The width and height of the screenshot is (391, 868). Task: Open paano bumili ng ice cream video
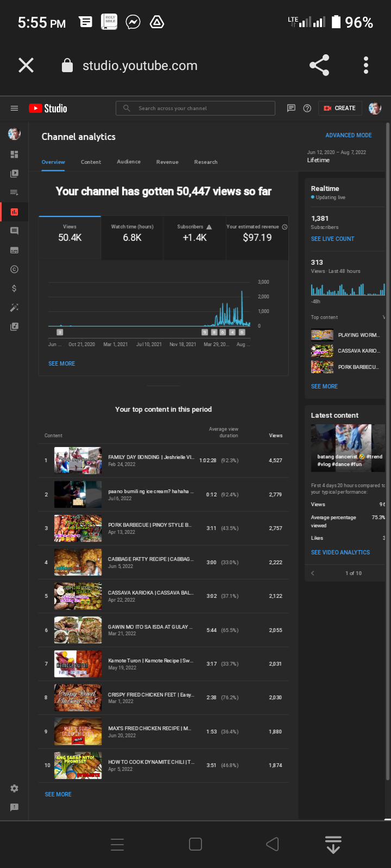click(163, 494)
